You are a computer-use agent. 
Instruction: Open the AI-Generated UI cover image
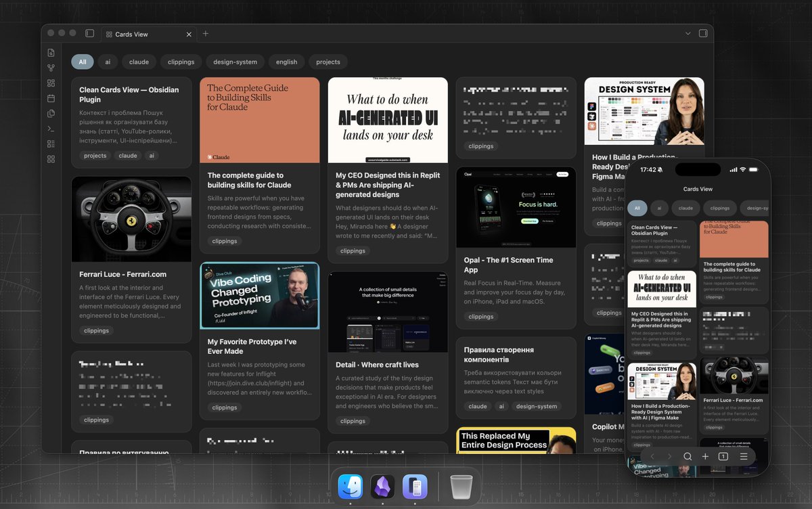pyautogui.click(x=388, y=120)
